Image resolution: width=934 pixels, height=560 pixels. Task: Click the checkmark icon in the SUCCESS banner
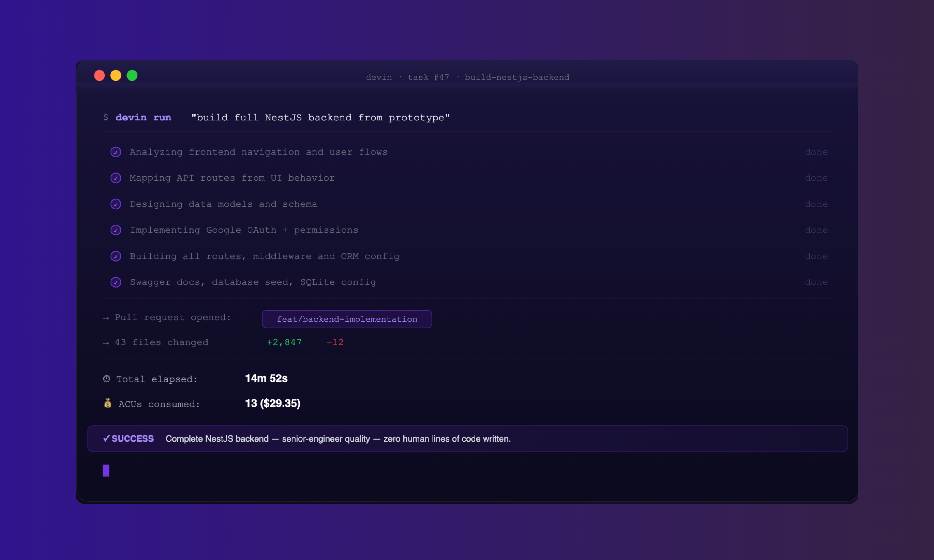coord(106,438)
